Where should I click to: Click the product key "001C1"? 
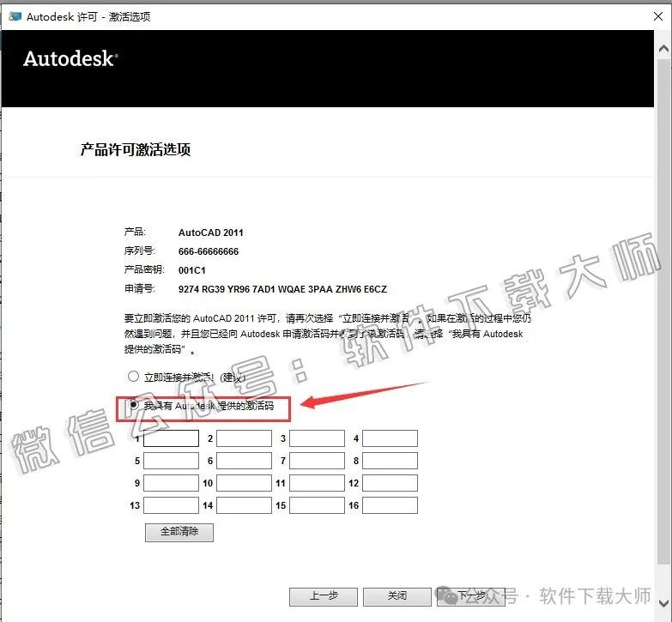click(192, 270)
